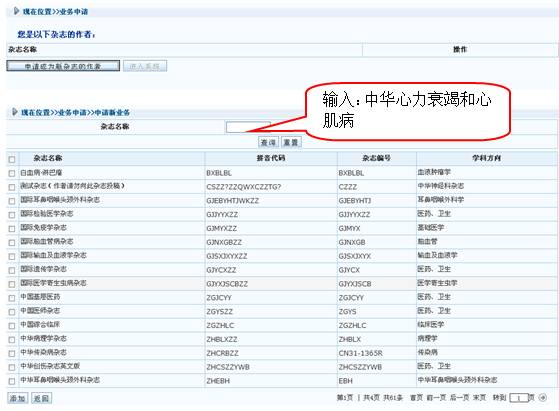The height and width of the screenshot is (411, 559).
Task: Select checkbox for ZHBLXZZ row
Action: pos(12,340)
